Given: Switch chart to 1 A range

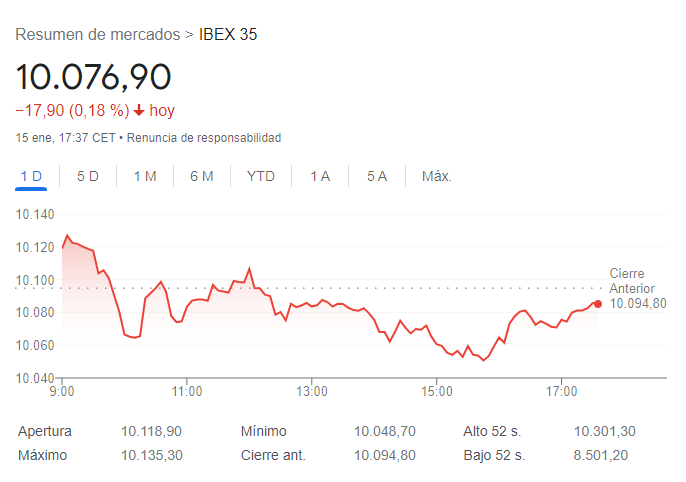Looking at the screenshot, I should tap(320, 176).
